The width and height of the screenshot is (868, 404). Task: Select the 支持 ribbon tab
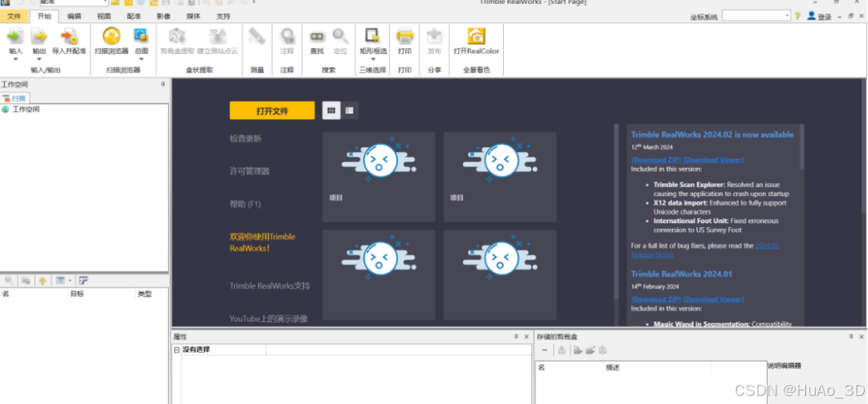point(223,16)
